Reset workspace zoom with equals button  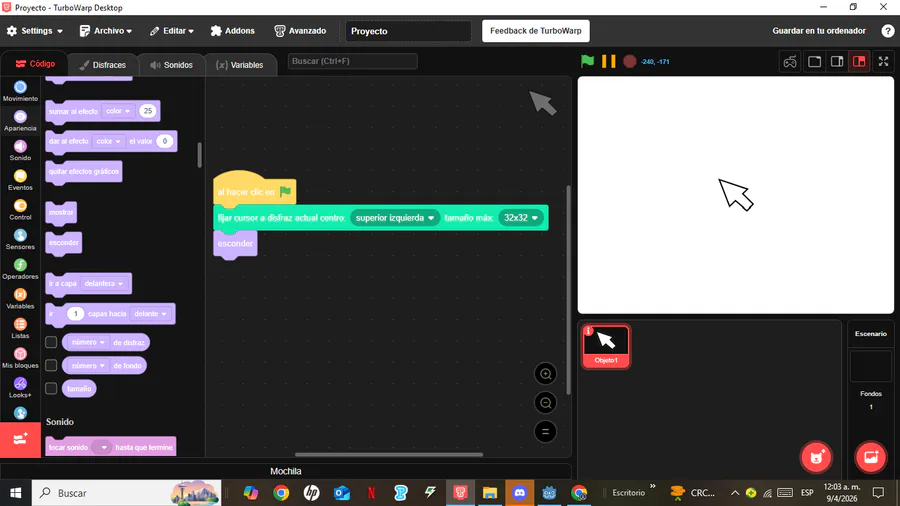(x=545, y=431)
